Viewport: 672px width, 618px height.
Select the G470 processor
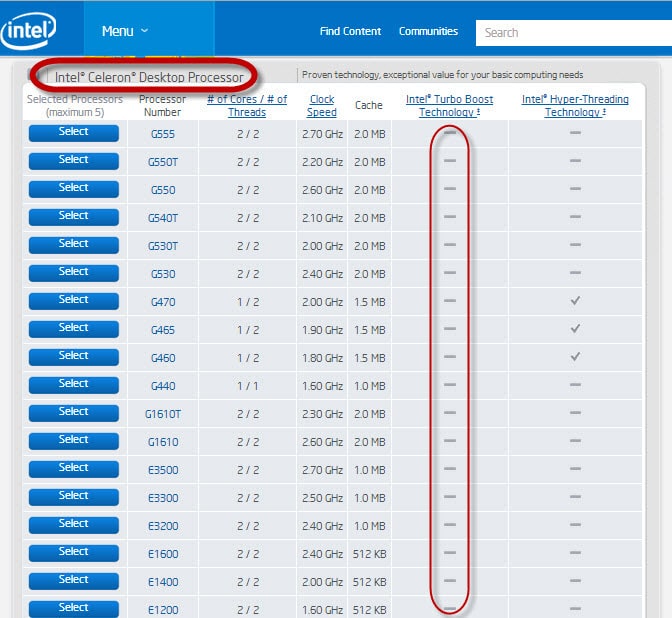[73, 301]
